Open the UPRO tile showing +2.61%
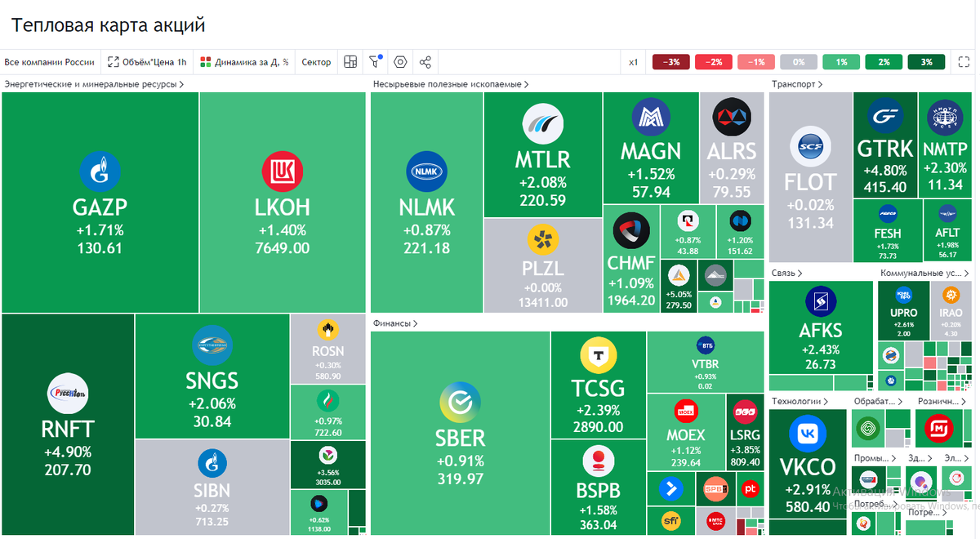Image resolution: width=980 pixels, height=539 pixels. click(903, 311)
